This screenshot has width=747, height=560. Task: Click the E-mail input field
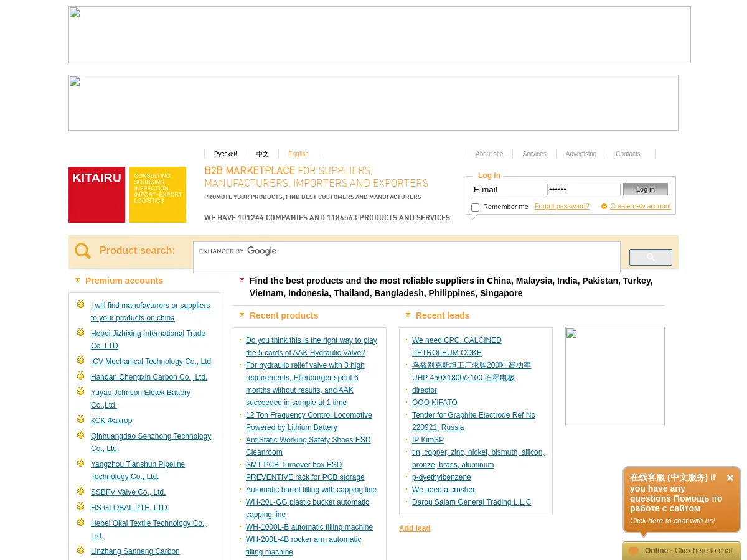[509, 189]
